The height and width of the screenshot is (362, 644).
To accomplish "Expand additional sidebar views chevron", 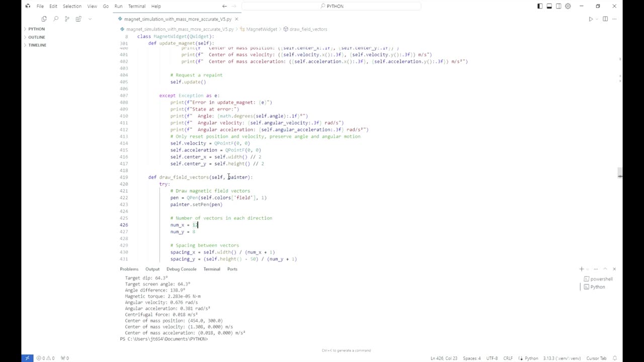I will tap(90, 19).
